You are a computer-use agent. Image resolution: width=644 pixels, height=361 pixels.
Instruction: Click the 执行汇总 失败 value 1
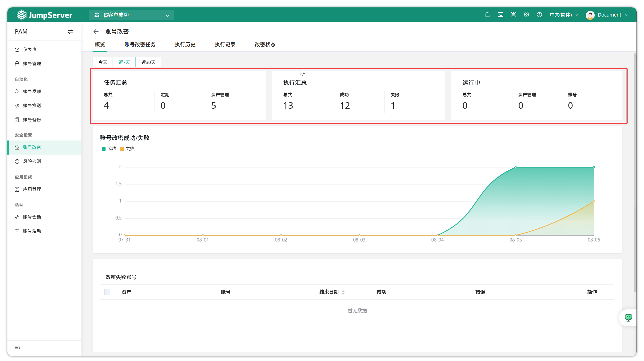[x=393, y=105]
